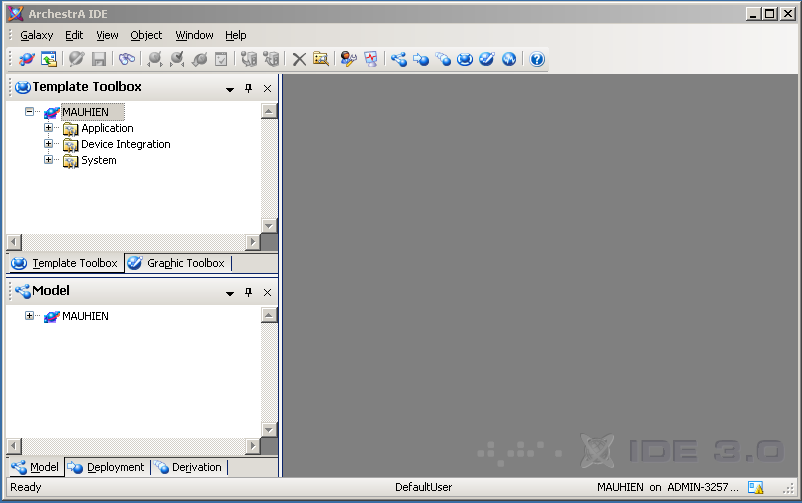The width and height of the screenshot is (802, 503).
Task: Expand the MAUHIEN node in Model view
Action: click(30, 316)
